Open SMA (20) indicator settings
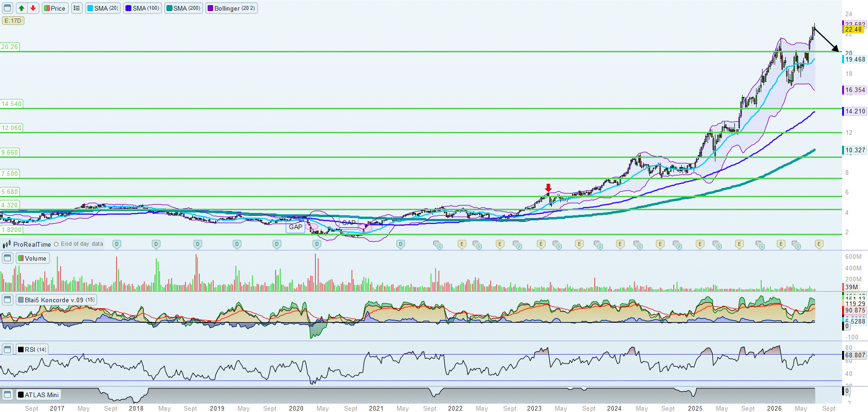The image size is (868, 412). (x=103, y=8)
